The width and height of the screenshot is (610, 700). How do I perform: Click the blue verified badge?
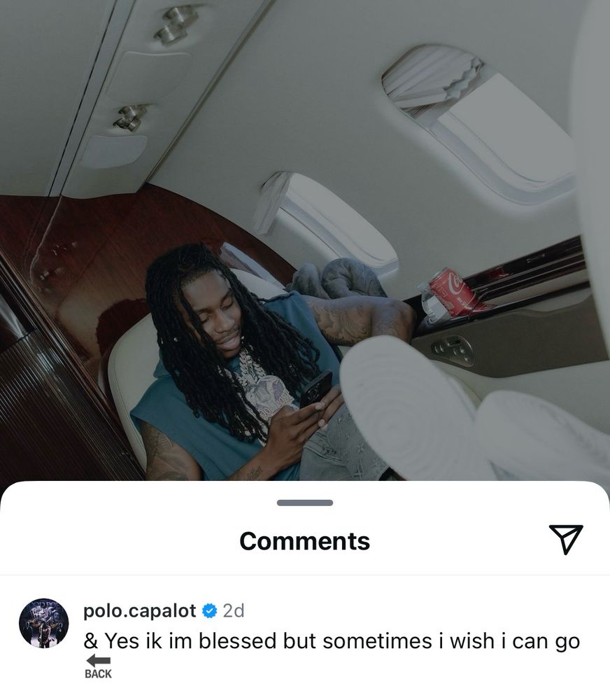(209, 610)
